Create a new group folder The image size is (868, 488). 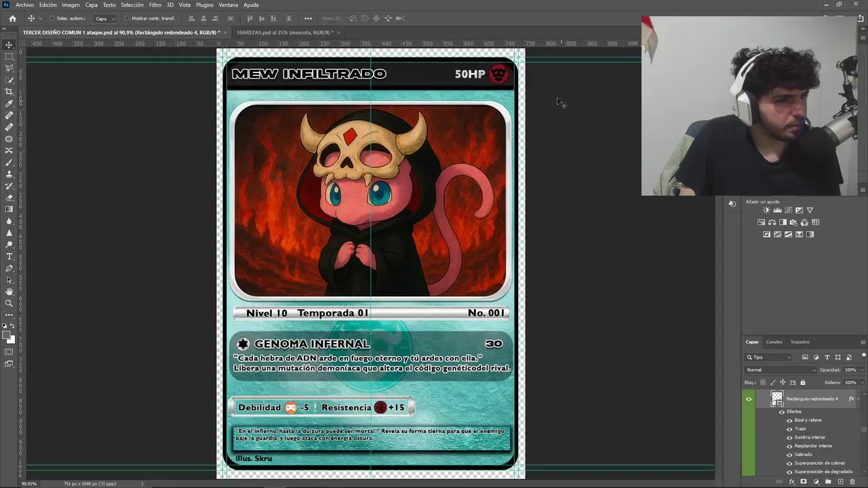[x=828, y=481]
